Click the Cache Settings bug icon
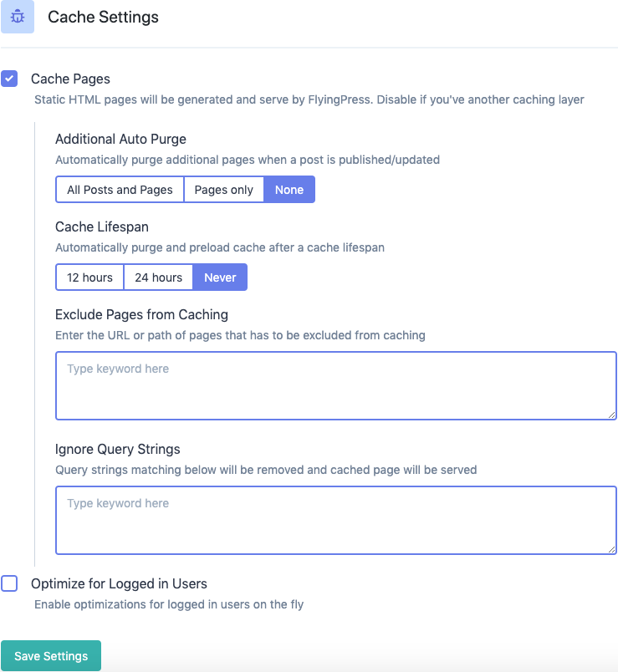 point(17,17)
